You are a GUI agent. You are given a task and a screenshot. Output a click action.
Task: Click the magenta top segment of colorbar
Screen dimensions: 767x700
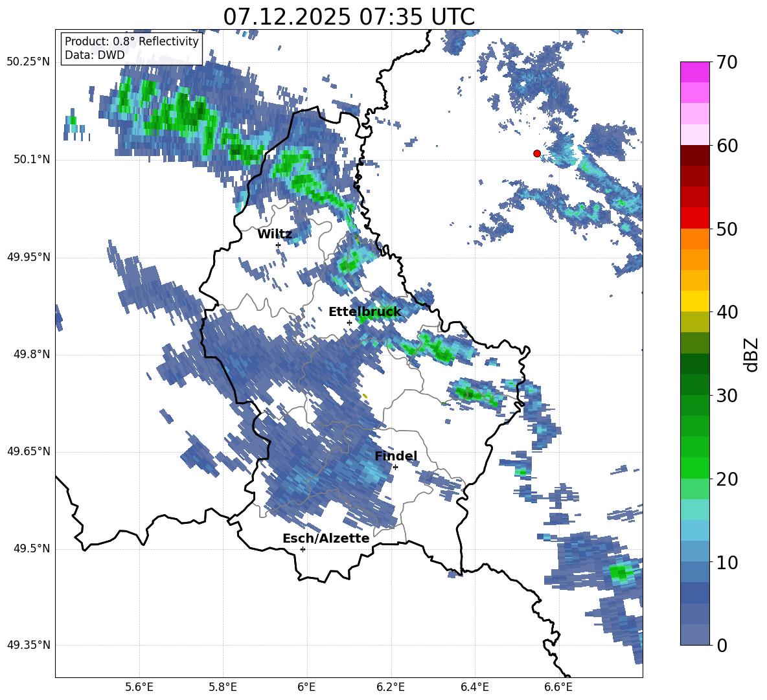[694, 72]
